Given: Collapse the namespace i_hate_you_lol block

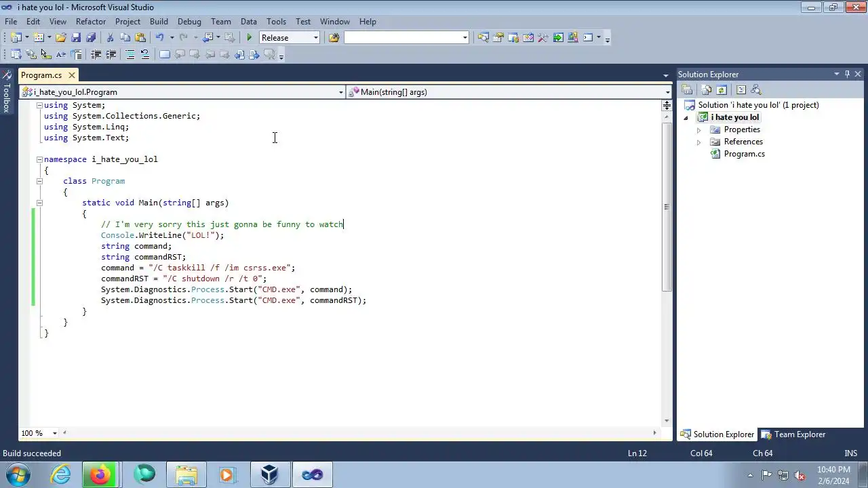Looking at the screenshot, I should point(39,159).
